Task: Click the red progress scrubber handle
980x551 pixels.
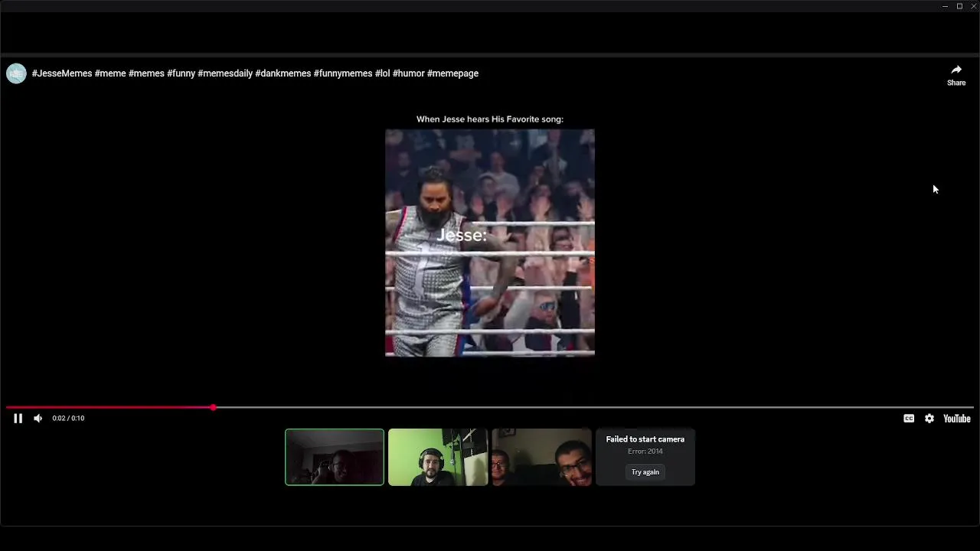Action: [x=213, y=407]
